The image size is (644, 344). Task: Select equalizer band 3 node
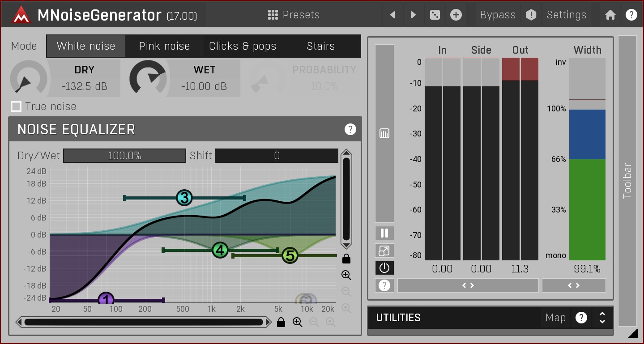pyautogui.click(x=184, y=197)
